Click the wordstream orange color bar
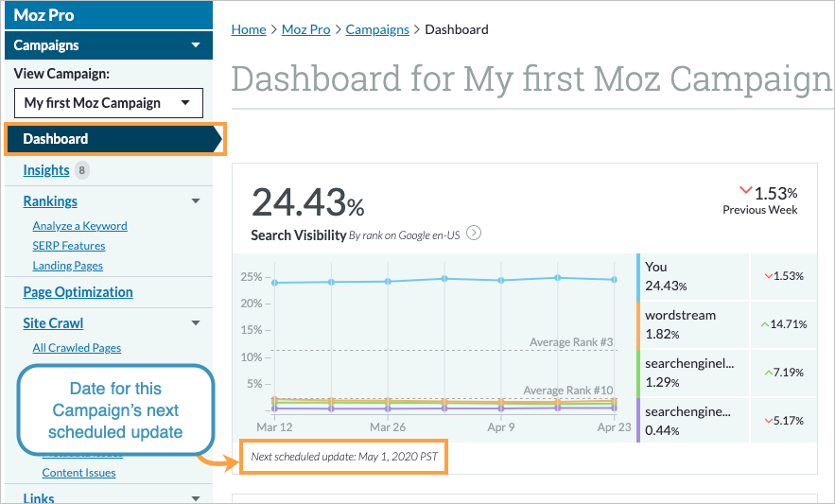 639,324
